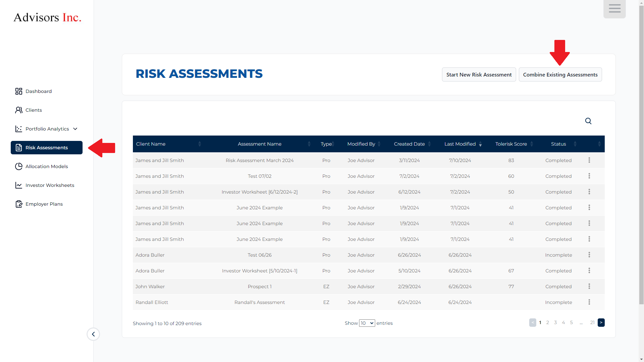Click Investor Worksheets chart icon
The image size is (644, 362).
click(19, 185)
